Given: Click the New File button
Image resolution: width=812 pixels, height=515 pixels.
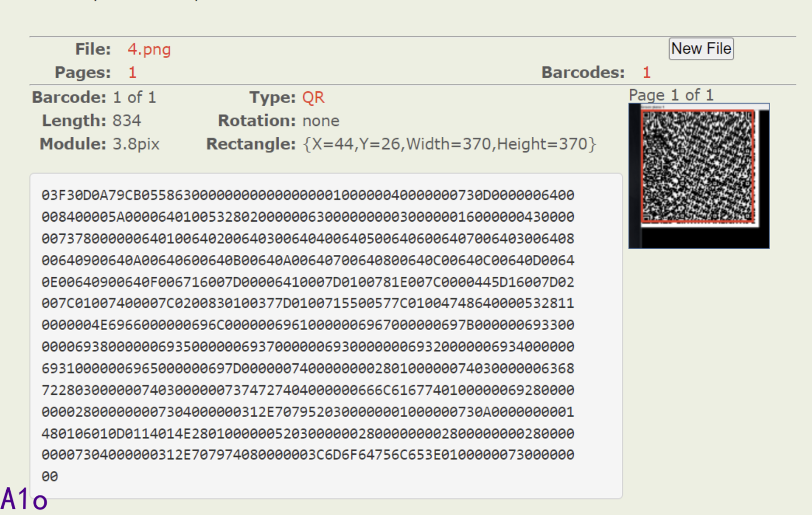Looking at the screenshot, I should [x=701, y=49].
